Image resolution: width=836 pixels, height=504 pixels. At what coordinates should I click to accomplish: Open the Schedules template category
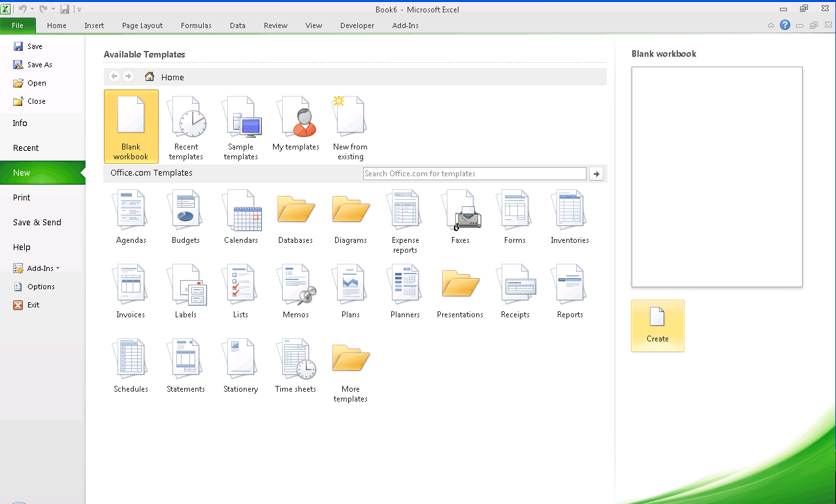[x=131, y=365]
